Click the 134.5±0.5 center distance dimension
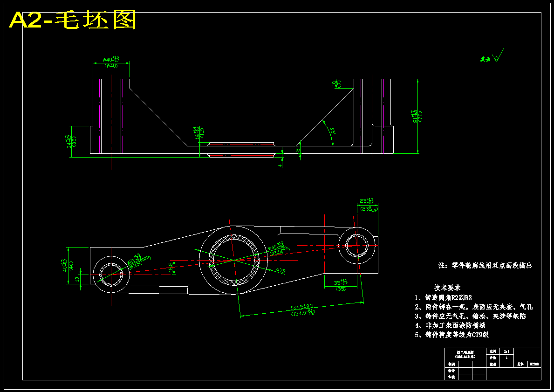 point(302,309)
